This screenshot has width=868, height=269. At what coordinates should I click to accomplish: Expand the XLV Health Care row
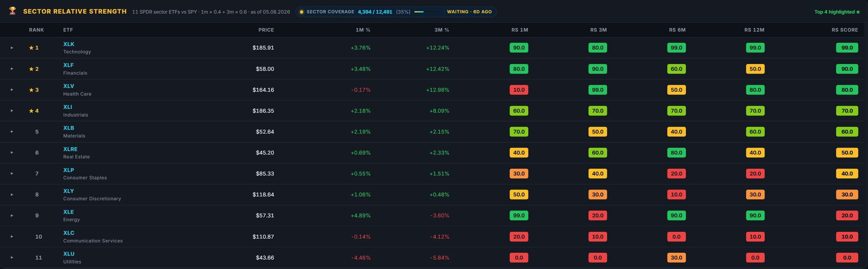(12, 90)
